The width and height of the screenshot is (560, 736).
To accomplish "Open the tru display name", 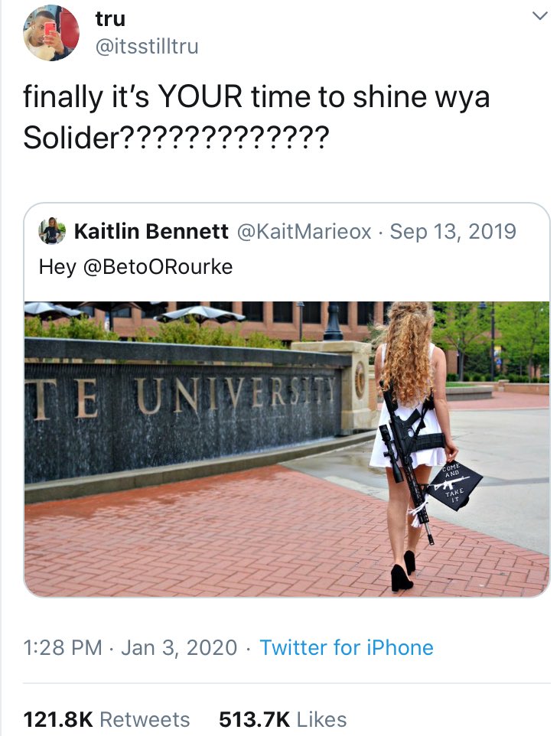I will (110, 19).
